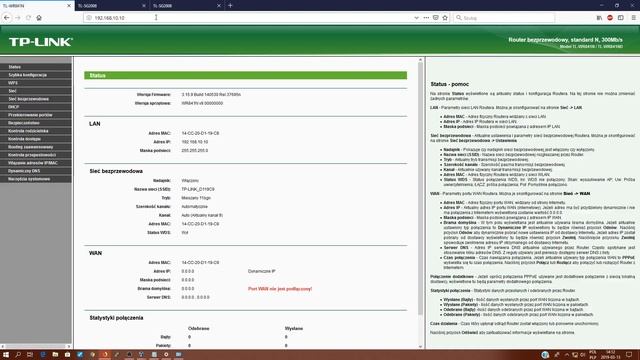Click the Status - pomoc help heading

(450, 84)
